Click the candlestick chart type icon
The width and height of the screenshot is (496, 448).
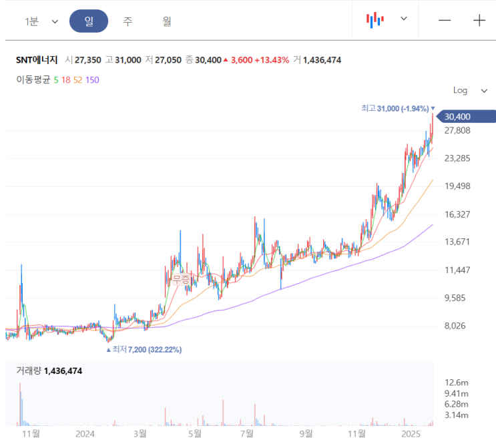pos(375,20)
